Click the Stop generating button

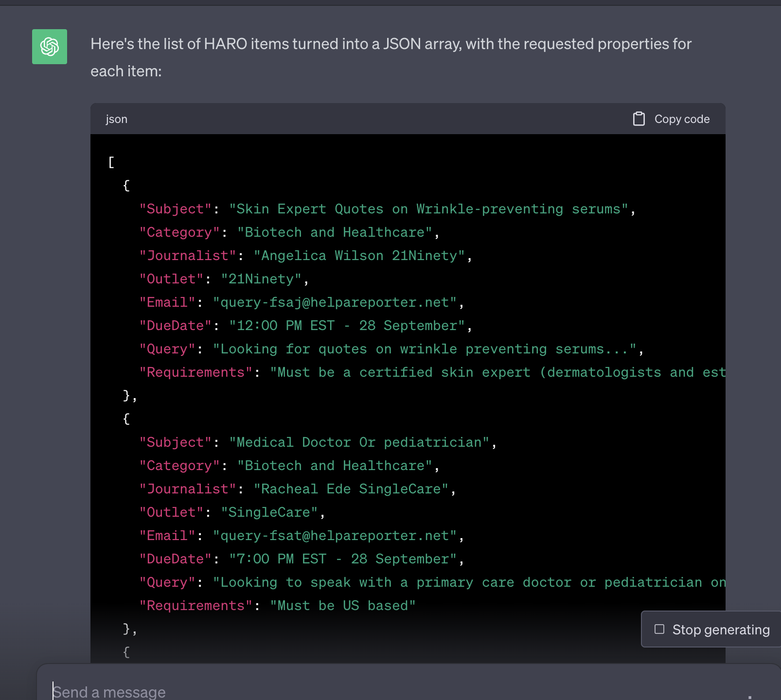coord(711,630)
